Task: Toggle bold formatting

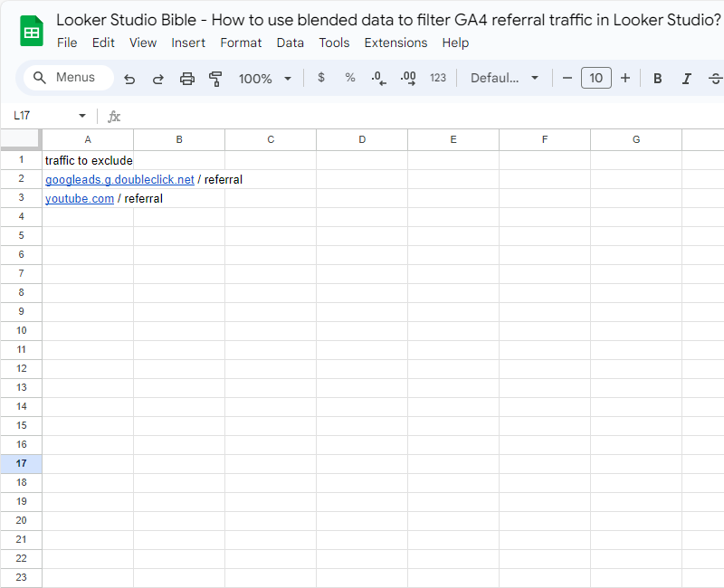Action: (x=658, y=79)
